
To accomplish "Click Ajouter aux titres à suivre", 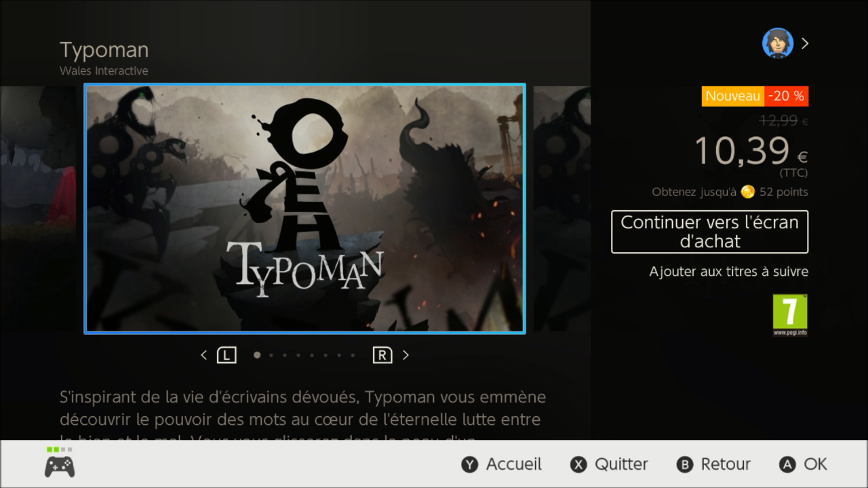I will [x=729, y=272].
